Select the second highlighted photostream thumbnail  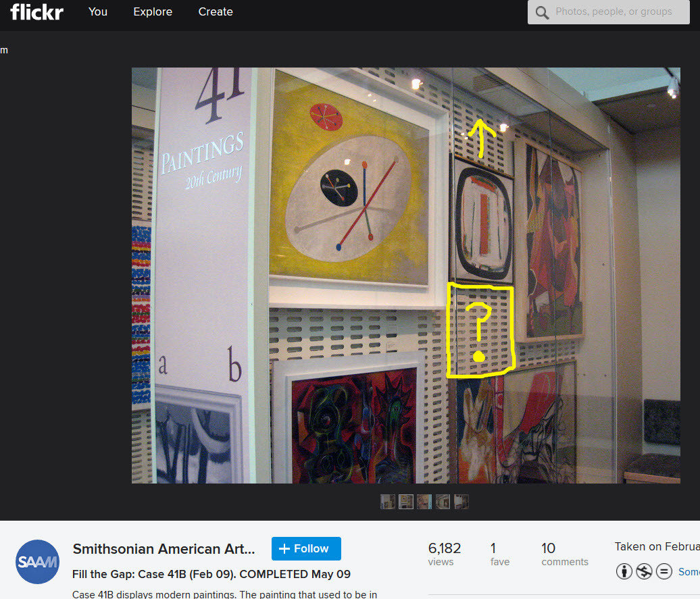[x=406, y=502]
